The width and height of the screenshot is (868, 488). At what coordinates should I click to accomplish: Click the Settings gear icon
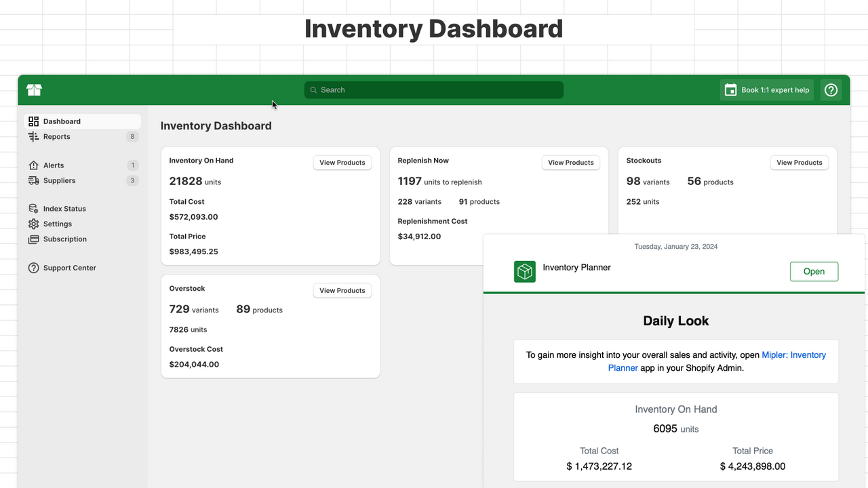[x=33, y=224]
